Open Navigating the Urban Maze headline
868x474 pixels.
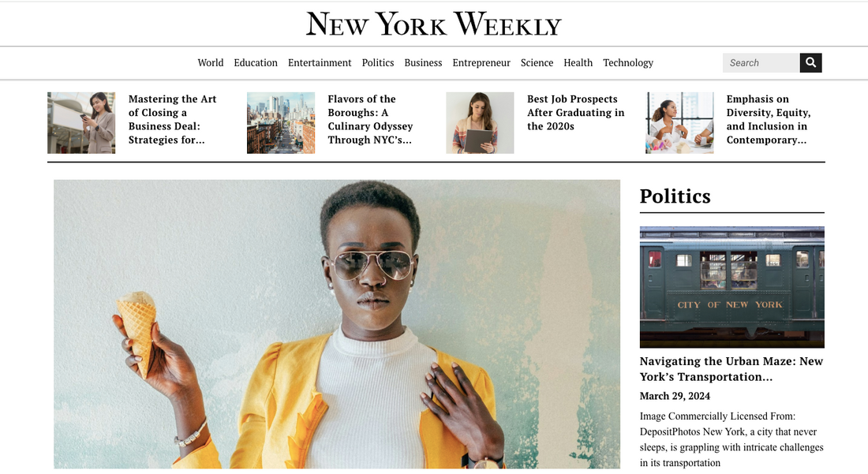point(731,369)
